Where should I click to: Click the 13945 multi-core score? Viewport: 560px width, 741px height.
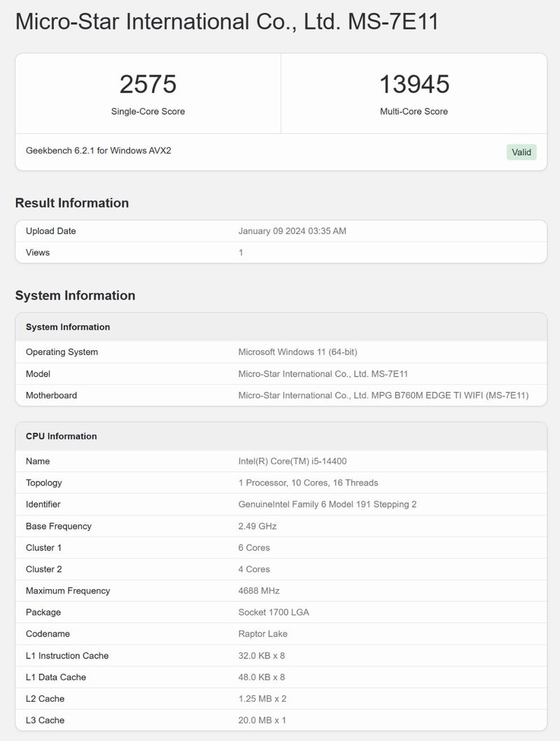414,85
